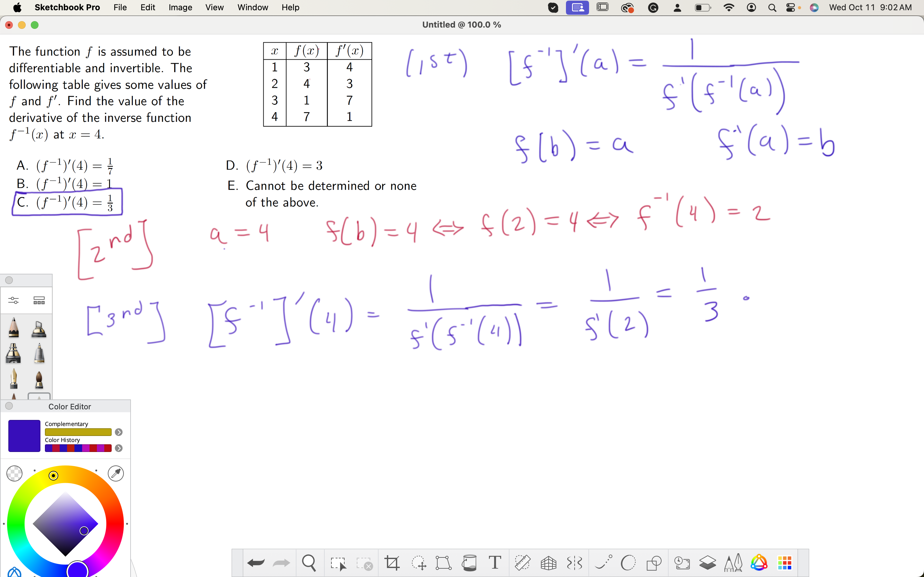Toggle the brush palette's collapse circle
The height and width of the screenshot is (577, 924).
(9, 280)
